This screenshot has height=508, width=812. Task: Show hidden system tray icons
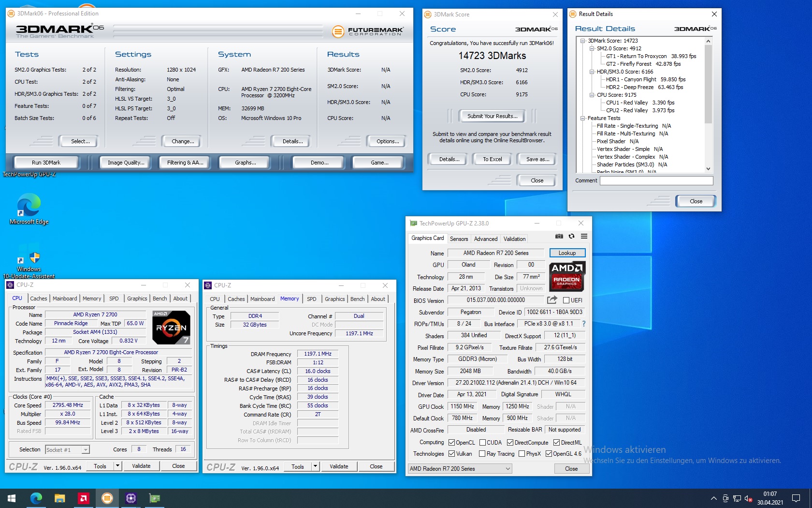713,498
